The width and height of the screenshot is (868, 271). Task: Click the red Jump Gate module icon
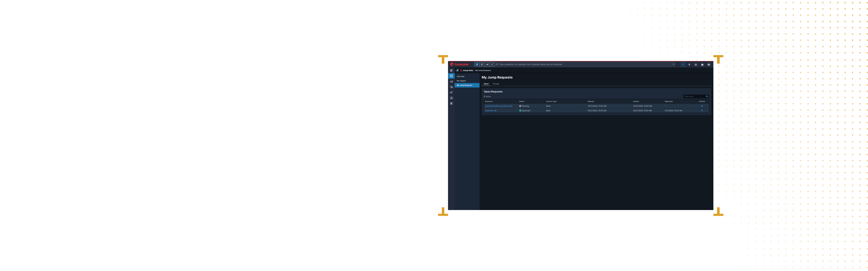click(461, 70)
